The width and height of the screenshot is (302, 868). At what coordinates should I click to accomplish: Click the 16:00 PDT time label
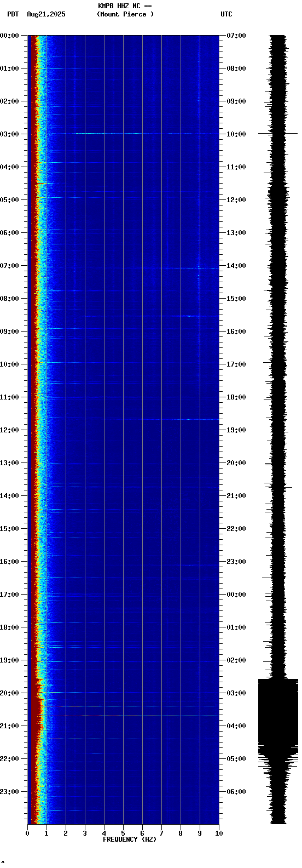9,562
